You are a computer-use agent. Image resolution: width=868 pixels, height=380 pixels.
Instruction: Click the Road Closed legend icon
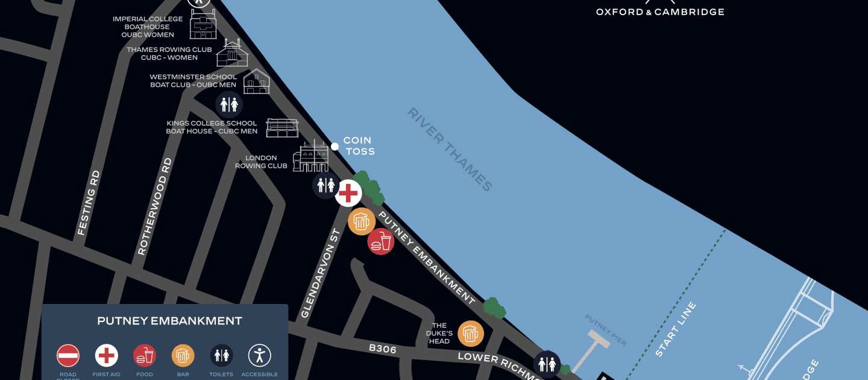(x=68, y=356)
